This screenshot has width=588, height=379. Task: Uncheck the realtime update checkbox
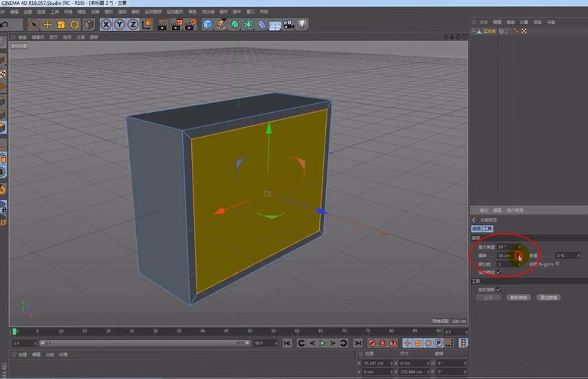(x=498, y=290)
